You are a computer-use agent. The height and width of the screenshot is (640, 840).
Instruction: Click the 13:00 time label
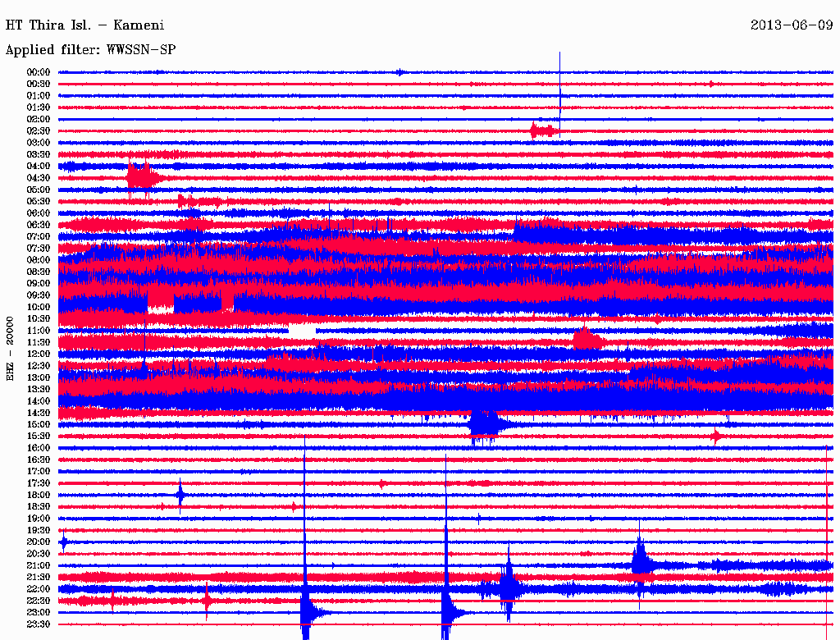pos(39,377)
